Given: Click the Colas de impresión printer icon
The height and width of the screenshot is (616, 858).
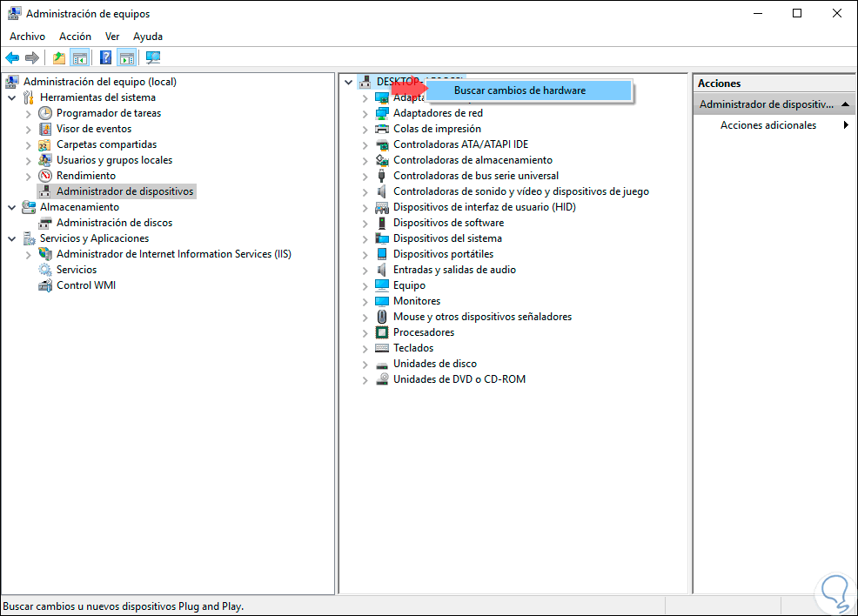Looking at the screenshot, I should [x=382, y=129].
